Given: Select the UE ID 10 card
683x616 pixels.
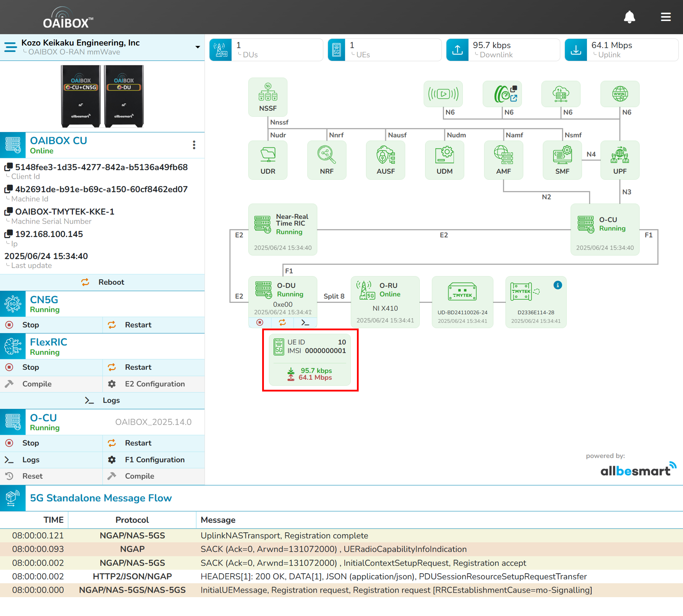Looking at the screenshot, I should click(309, 359).
